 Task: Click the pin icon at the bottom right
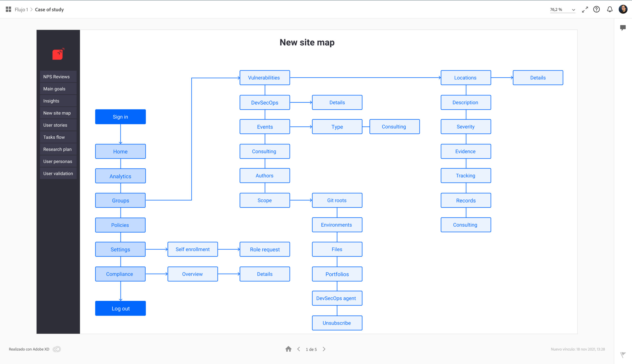point(623,354)
